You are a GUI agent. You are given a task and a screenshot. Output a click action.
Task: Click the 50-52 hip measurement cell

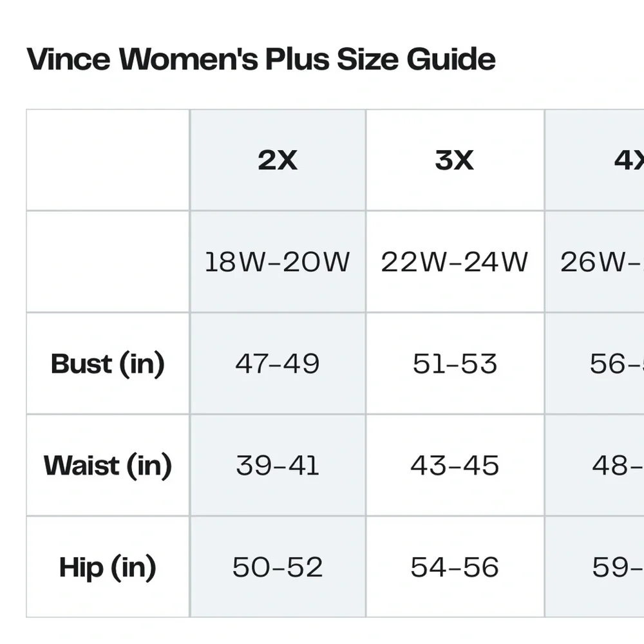click(x=278, y=567)
